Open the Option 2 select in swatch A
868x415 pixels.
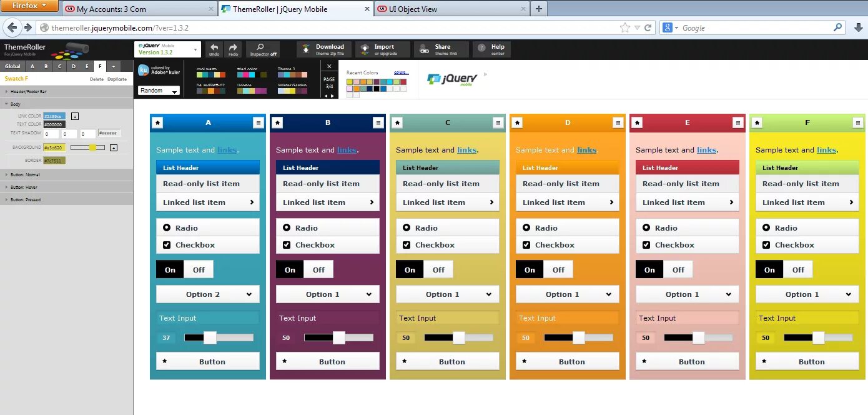(207, 294)
